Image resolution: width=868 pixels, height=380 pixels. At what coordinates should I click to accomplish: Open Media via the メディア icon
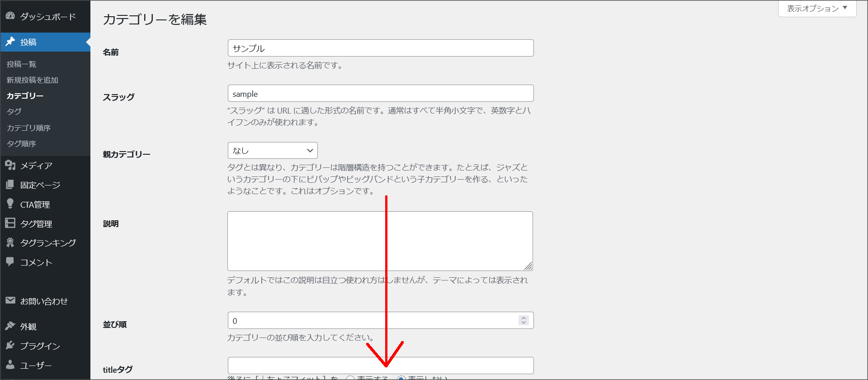click(x=10, y=165)
